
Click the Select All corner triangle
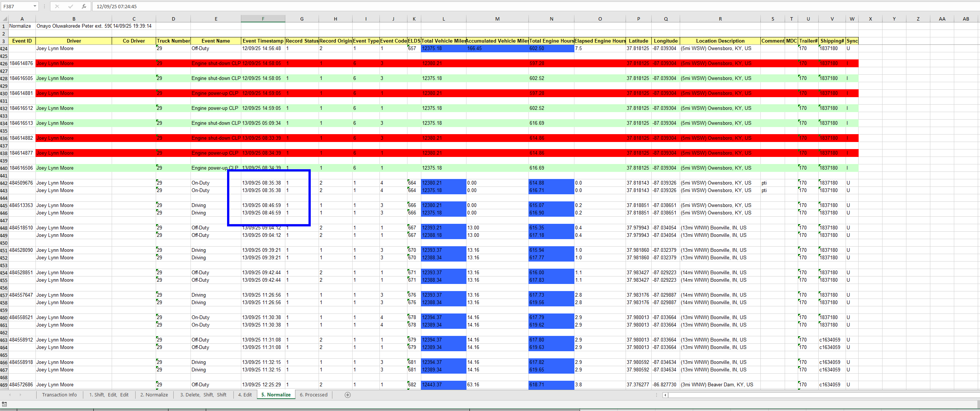(4, 19)
